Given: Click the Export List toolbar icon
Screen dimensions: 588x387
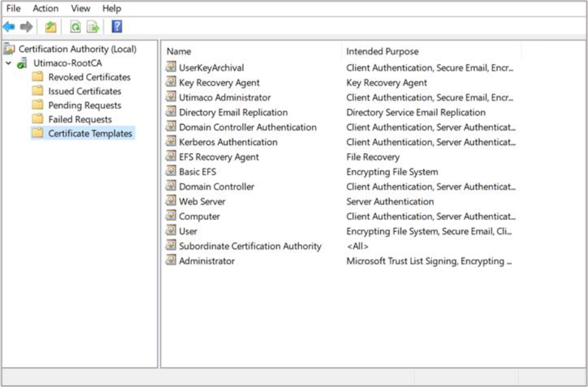Looking at the screenshot, I should [93, 27].
